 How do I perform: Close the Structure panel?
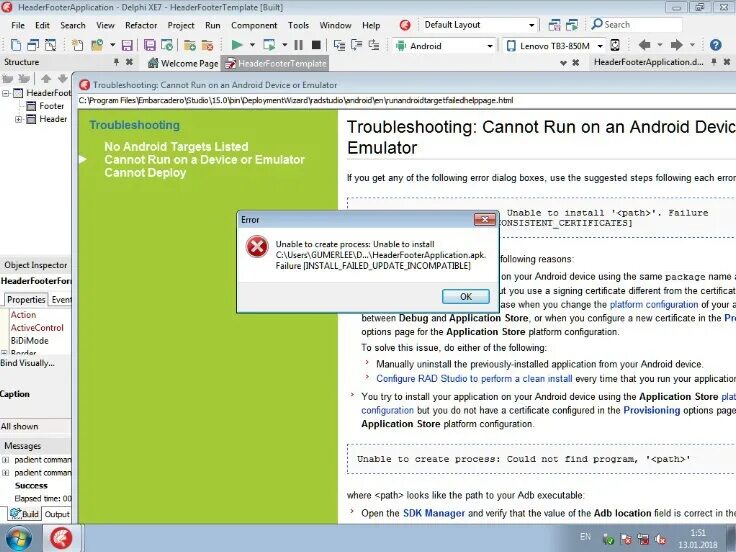[x=129, y=62]
